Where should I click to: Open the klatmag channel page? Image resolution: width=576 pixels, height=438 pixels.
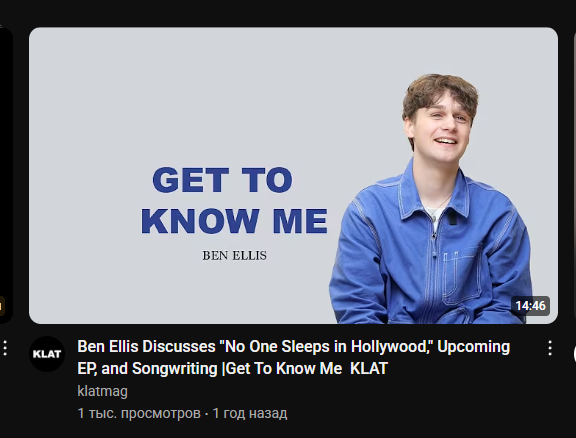(102, 391)
